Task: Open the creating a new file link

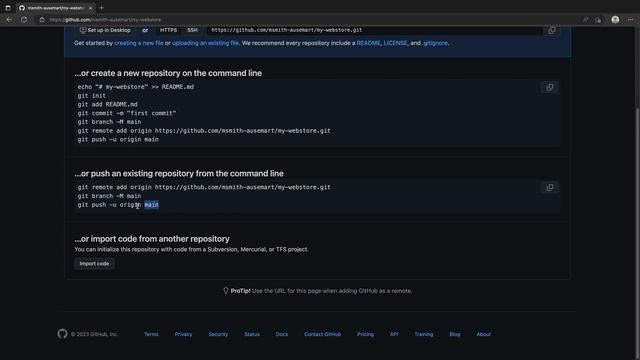Action: point(139,43)
